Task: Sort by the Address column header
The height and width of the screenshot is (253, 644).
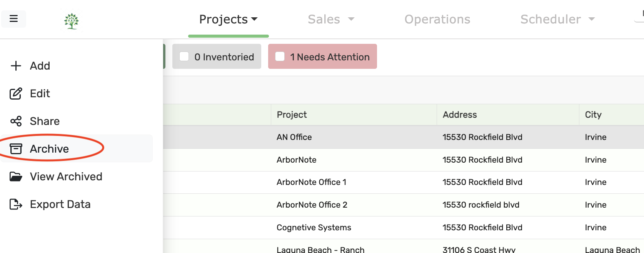Action: tap(460, 115)
